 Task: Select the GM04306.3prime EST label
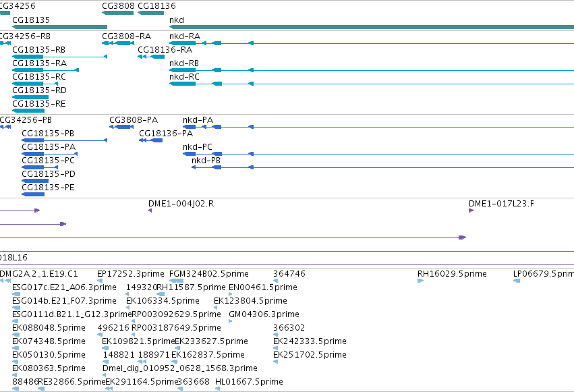click(264, 314)
